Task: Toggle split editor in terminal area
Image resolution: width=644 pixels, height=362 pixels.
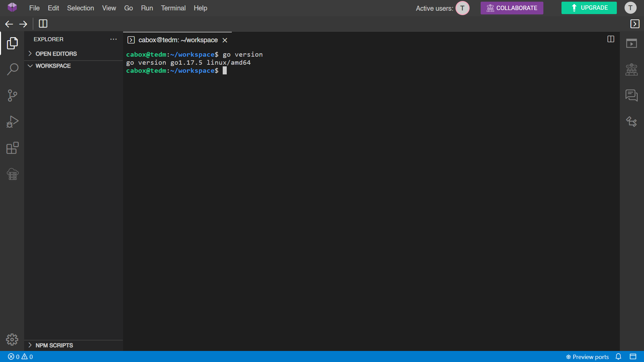Action: click(x=610, y=39)
